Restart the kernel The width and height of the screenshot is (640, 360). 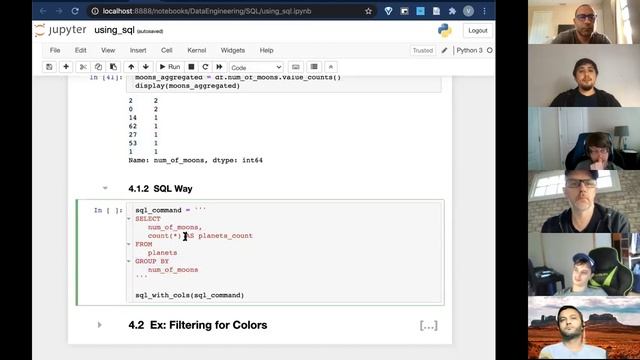(x=205, y=67)
